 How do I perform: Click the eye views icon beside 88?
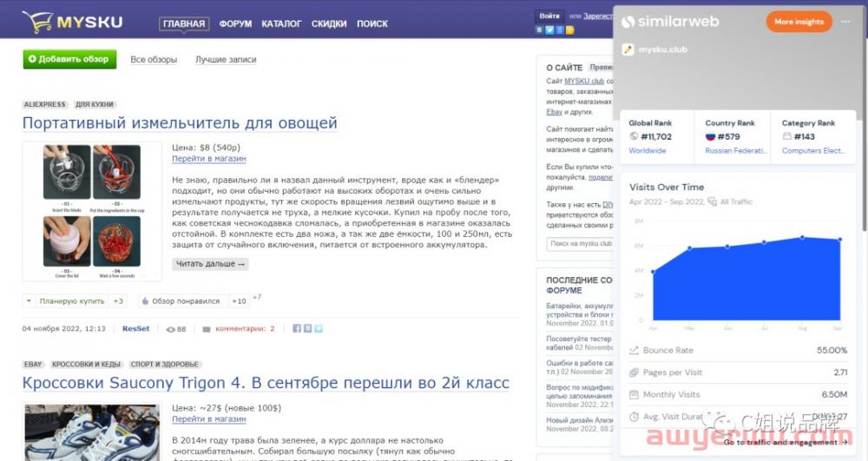pyautogui.click(x=170, y=329)
